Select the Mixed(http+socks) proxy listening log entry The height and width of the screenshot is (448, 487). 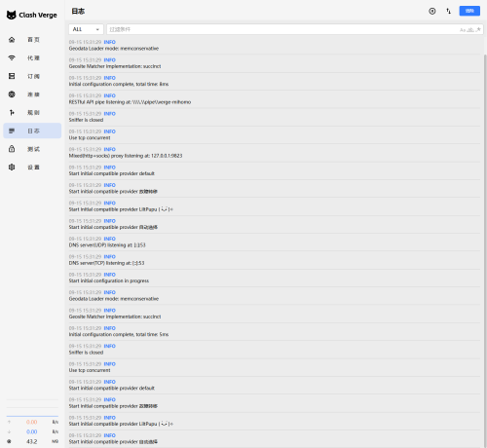275,153
